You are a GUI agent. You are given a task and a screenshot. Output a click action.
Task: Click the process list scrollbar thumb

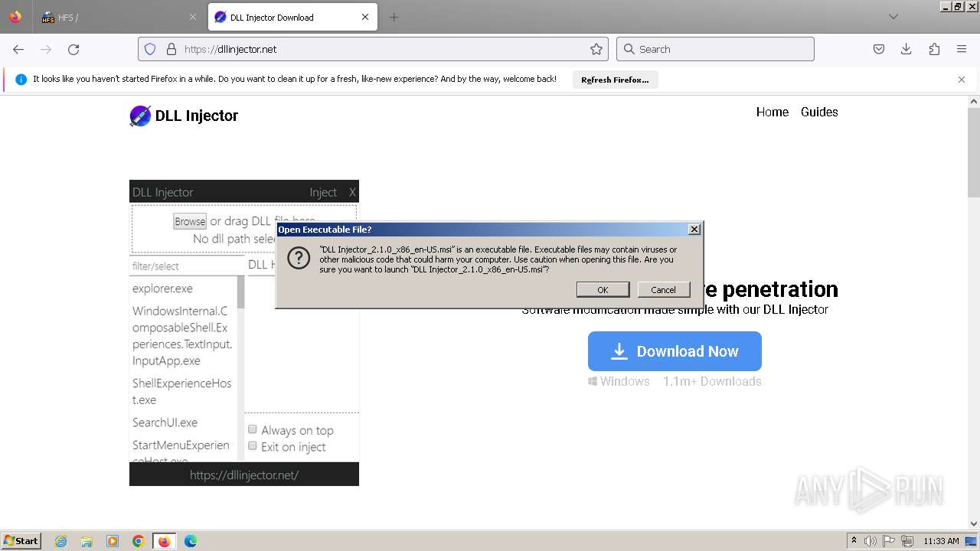(x=241, y=292)
